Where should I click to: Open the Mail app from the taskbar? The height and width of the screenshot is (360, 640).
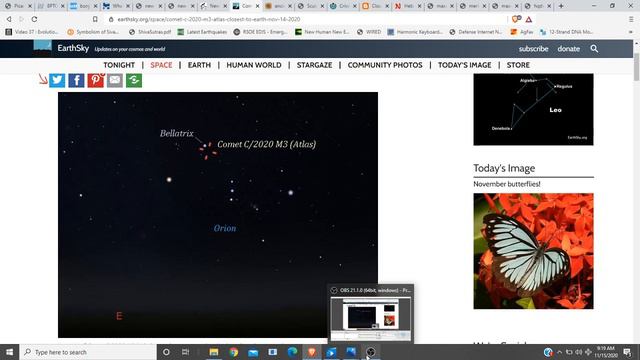[x=253, y=352]
